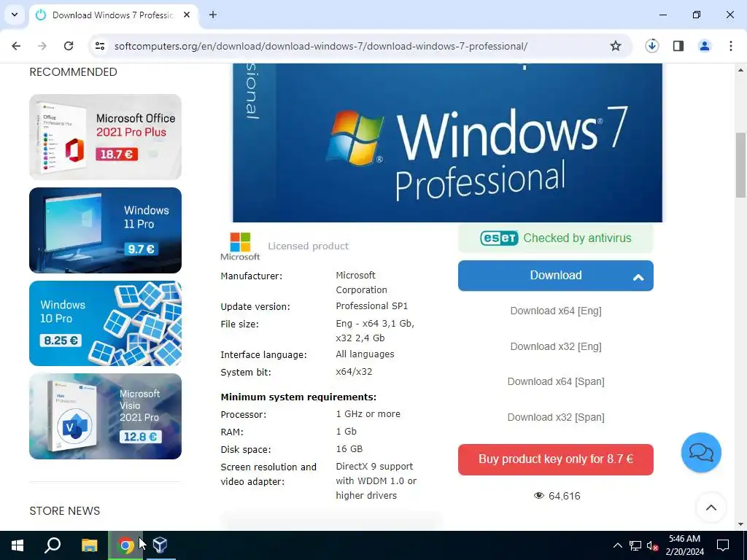747x560 pixels.
Task: Click the RECOMMENDED heading
Action: point(74,72)
